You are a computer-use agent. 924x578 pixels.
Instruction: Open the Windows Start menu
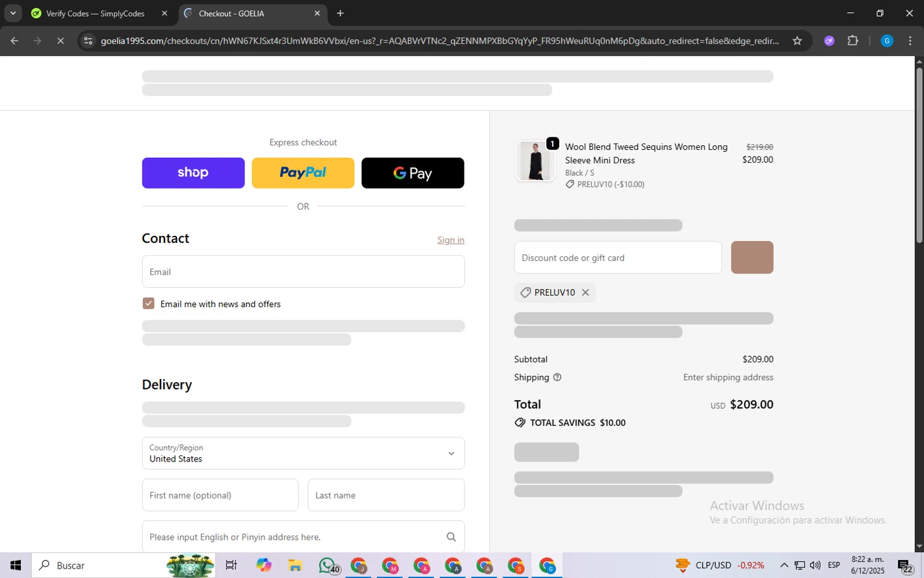[15, 565]
